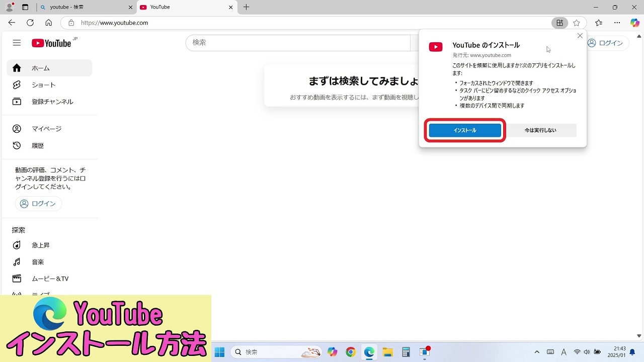Click the site info lock icon
Image resolution: width=644 pixels, height=362 pixels.
tap(71, 23)
